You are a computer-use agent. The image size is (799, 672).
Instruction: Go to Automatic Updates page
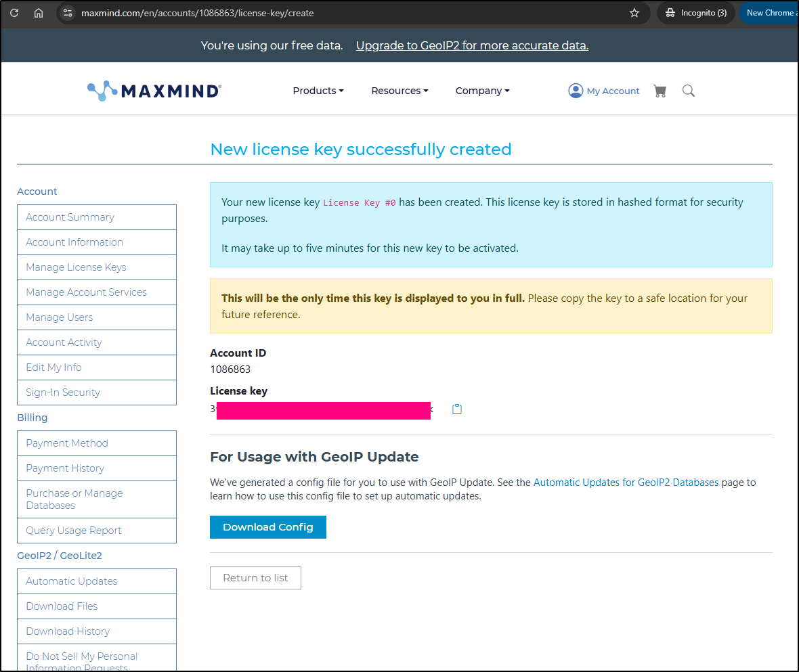[x=97, y=581]
